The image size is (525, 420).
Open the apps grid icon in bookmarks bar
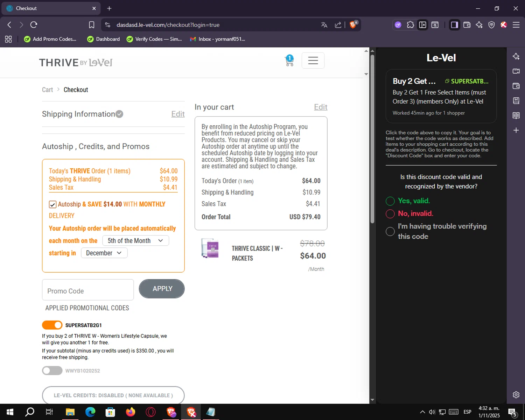point(8,39)
